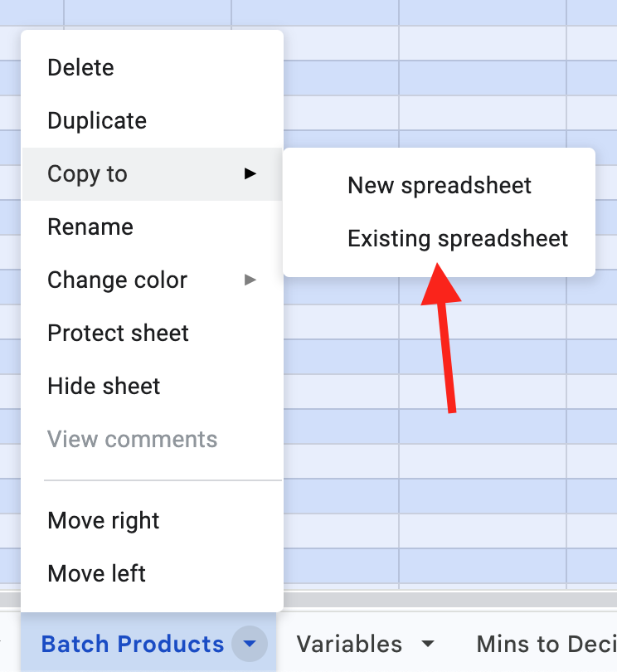
Task: Click Move right in the menu
Action: tap(104, 521)
